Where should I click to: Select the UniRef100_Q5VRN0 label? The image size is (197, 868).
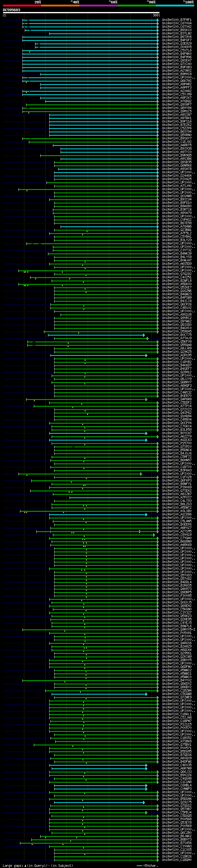(177, 135)
